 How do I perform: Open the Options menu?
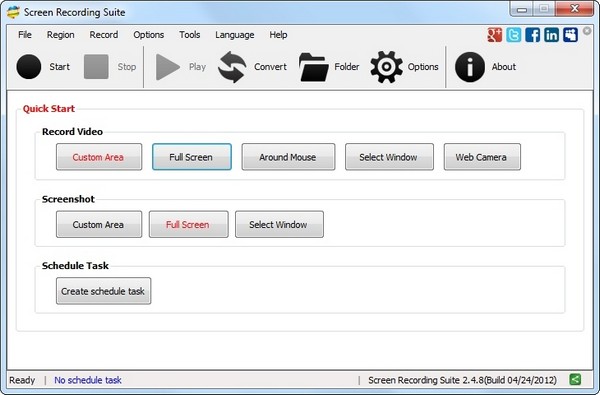[x=148, y=35]
